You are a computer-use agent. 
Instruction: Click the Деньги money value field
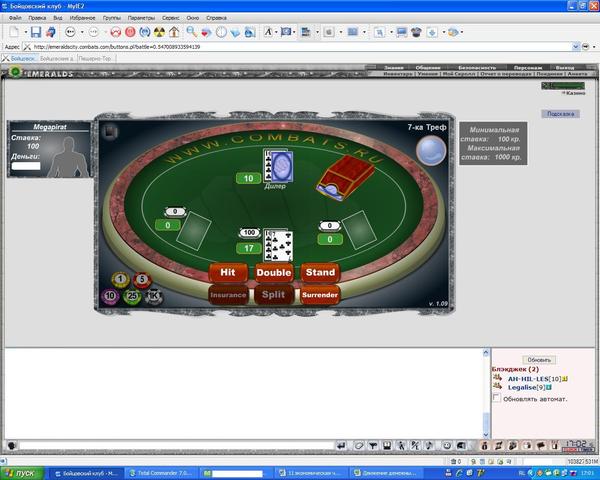click(x=26, y=166)
